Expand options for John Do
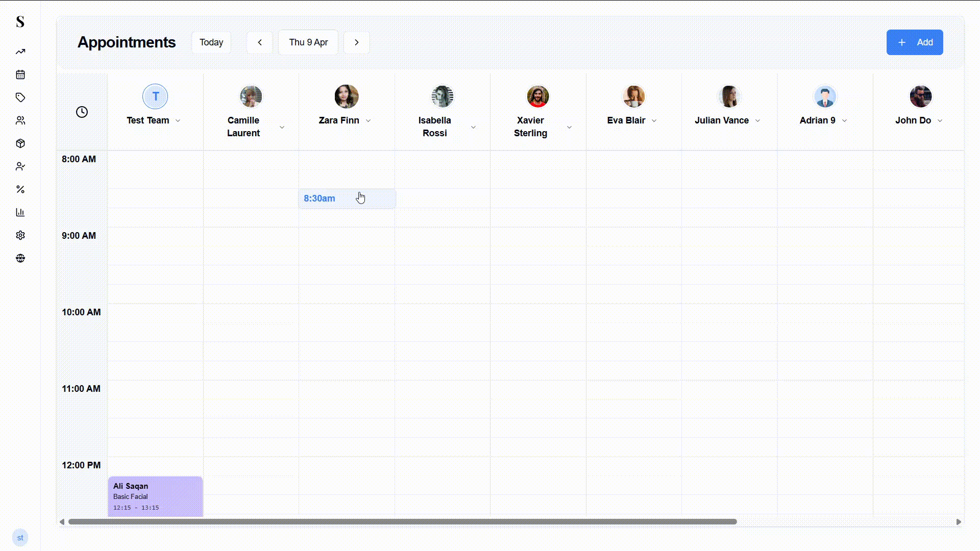The image size is (980, 551). (941, 121)
